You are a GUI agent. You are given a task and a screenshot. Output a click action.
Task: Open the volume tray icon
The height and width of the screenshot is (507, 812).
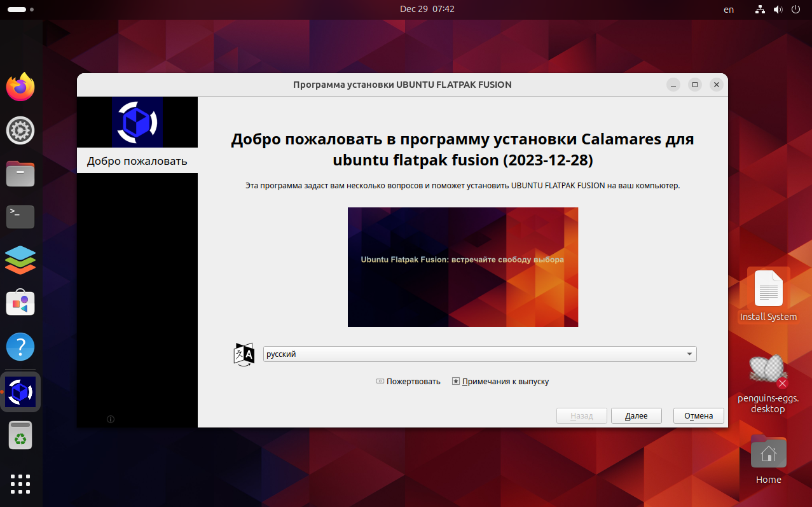(778, 10)
